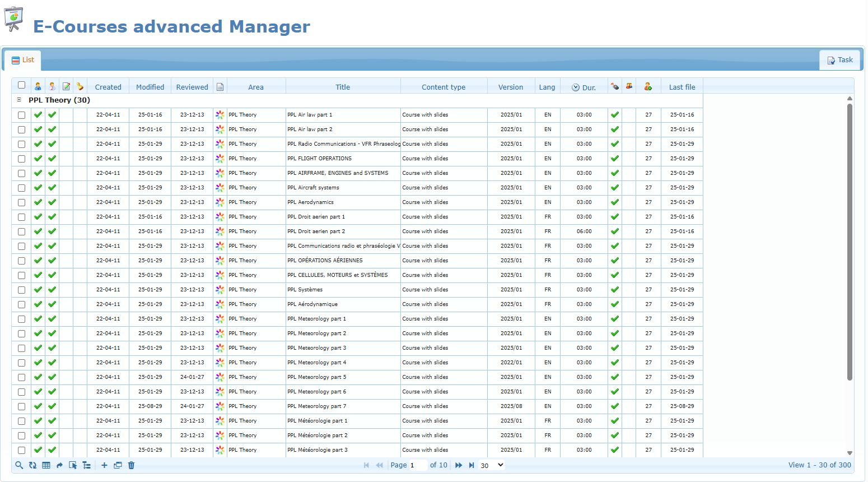Click the presentation board logo icon
The height and width of the screenshot is (482, 868).
coord(13,18)
